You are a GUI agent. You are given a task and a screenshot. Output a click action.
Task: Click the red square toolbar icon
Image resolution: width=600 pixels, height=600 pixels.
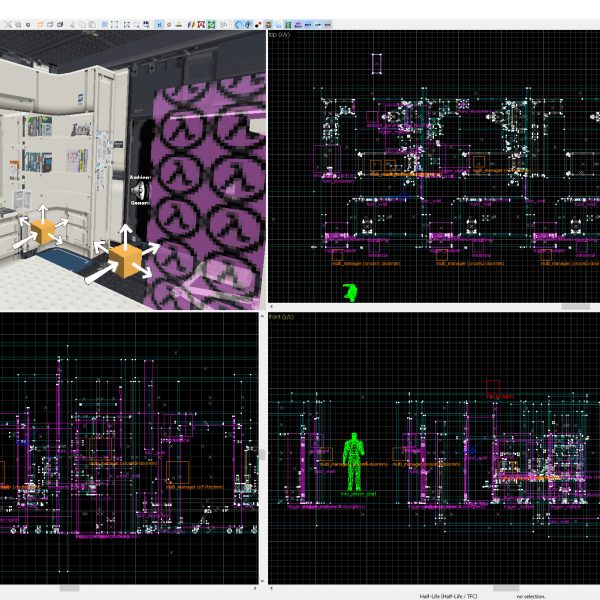[201, 24]
